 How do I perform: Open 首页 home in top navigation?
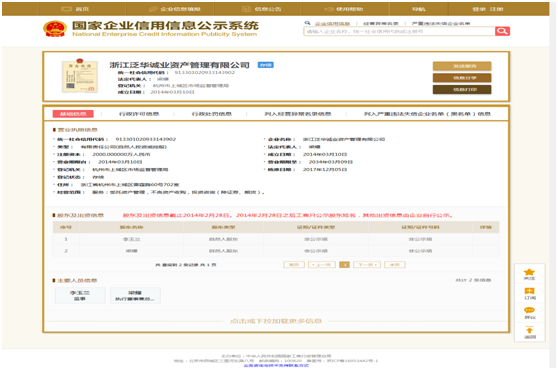pos(75,9)
